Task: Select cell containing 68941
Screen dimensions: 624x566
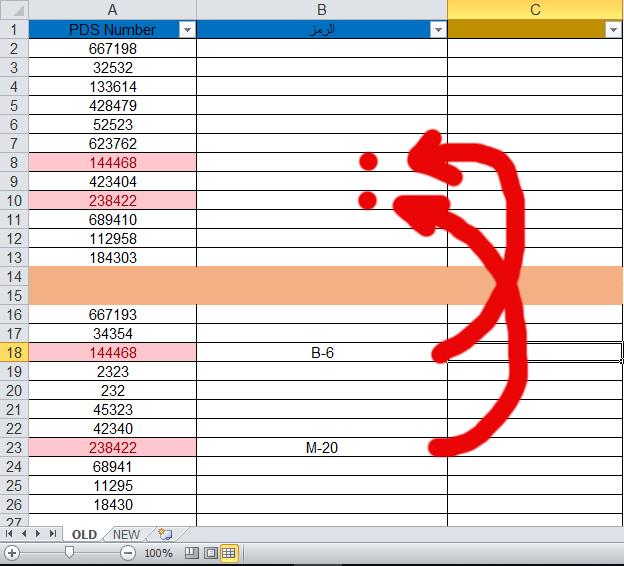Action: 113,466
